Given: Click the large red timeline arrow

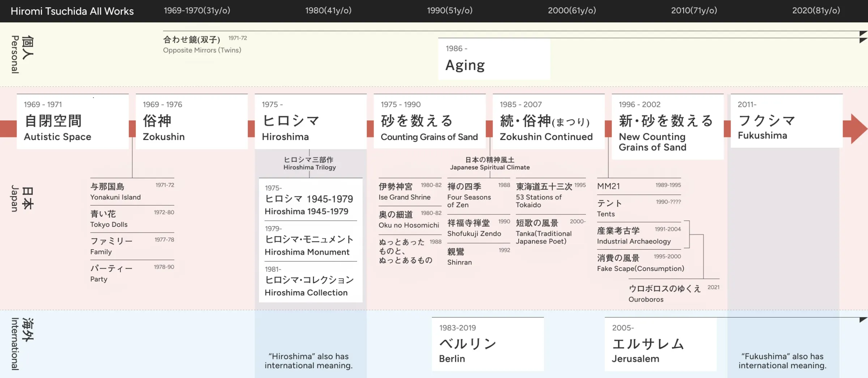Looking at the screenshot, I should (855, 129).
